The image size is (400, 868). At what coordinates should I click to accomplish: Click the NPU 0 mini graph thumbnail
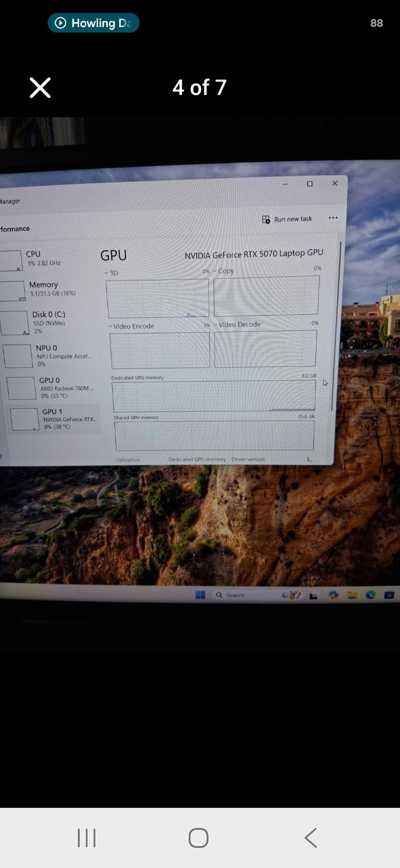(18, 356)
